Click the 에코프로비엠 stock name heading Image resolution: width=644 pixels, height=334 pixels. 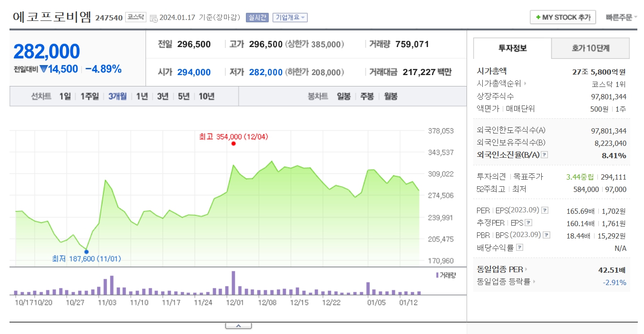[52, 17]
